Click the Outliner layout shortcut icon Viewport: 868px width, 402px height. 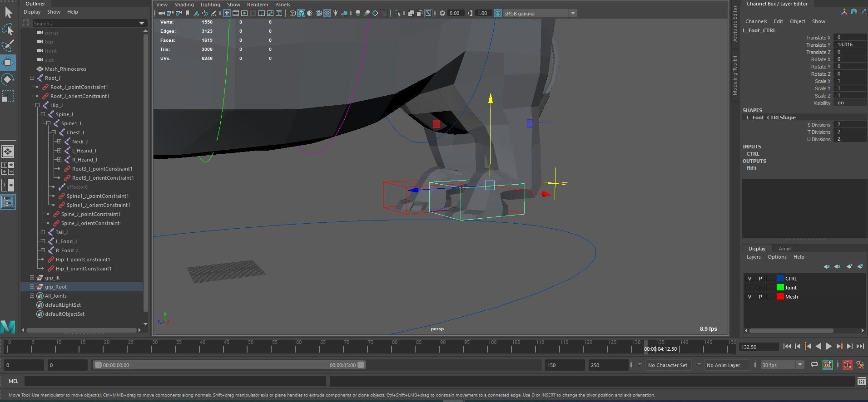8,202
